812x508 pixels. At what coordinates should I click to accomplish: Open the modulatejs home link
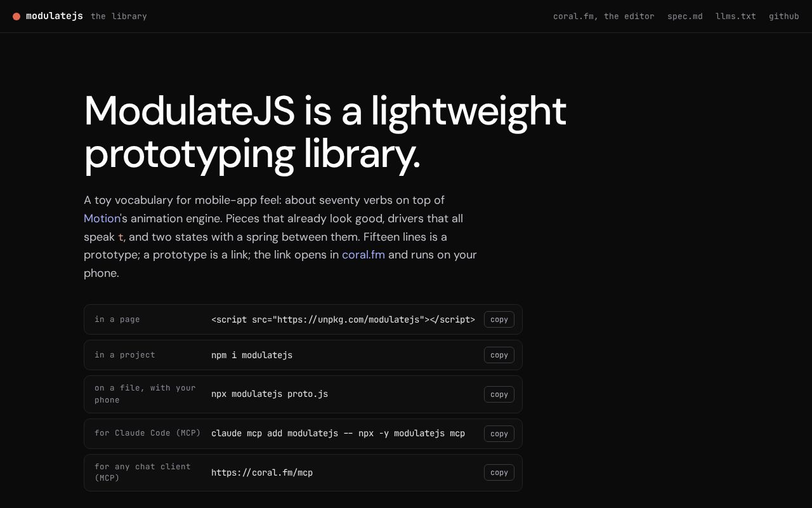click(x=55, y=16)
